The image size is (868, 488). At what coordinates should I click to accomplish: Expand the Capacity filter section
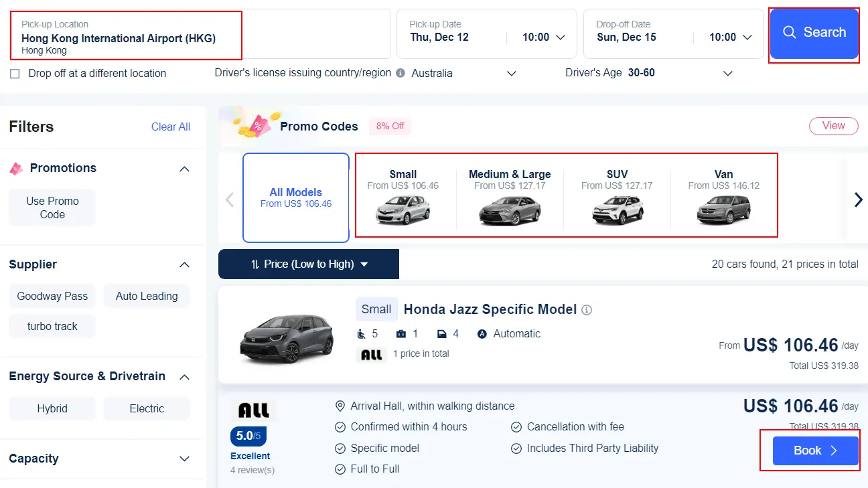pos(184,459)
